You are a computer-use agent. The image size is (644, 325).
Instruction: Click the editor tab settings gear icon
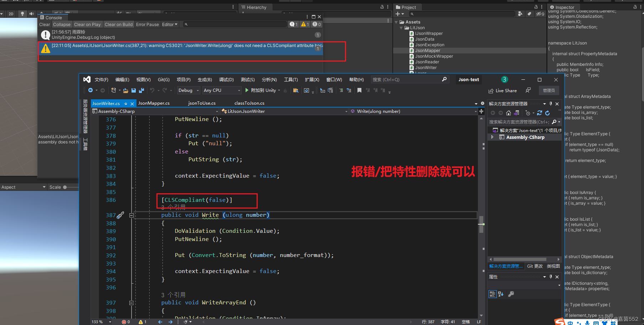click(x=483, y=103)
